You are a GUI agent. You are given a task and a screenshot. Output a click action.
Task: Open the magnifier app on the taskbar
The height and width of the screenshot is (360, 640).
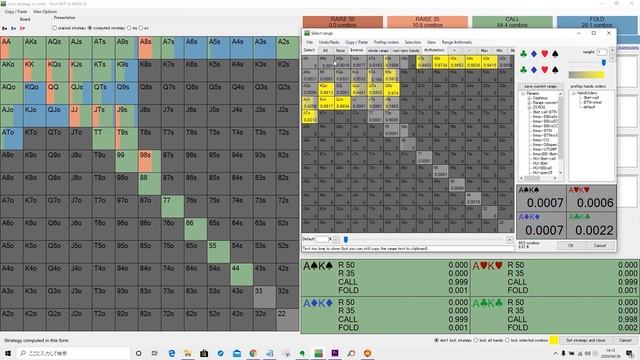click(x=351, y=353)
